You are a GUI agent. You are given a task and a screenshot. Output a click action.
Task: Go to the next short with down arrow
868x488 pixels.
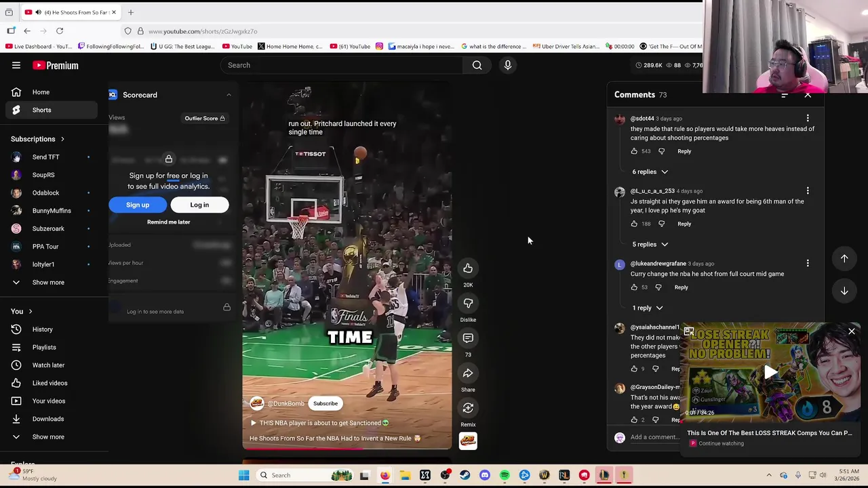coord(844,291)
